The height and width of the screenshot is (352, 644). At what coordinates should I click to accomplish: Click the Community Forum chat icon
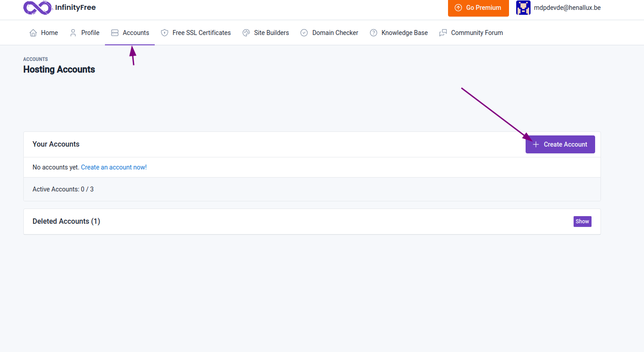[x=443, y=33]
